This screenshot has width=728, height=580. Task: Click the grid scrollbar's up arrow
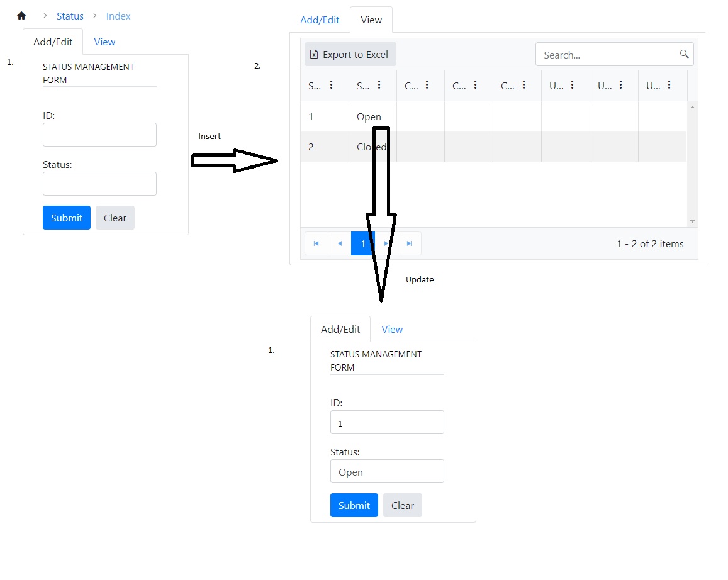pos(692,108)
